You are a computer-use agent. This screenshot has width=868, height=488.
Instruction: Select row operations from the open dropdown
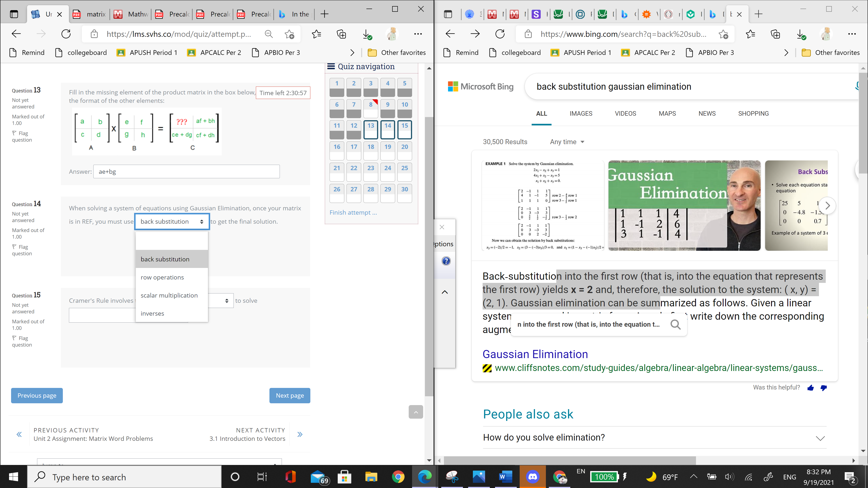click(x=162, y=277)
